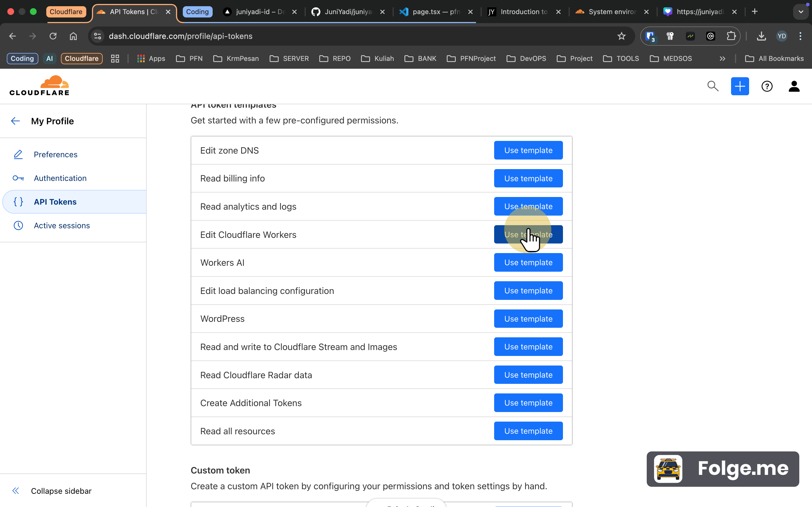The height and width of the screenshot is (507, 812).
Task: Use template for Cloudflare Stream and Images
Action: [x=528, y=347]
